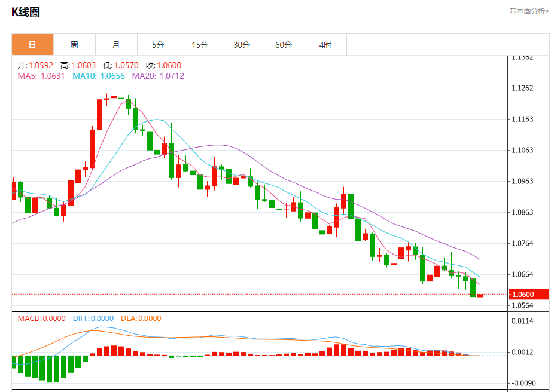The height and width of the screenshot is (392, 554).
Task: Click the MACD:0.0000 indicator label
Action: point(42,318)
